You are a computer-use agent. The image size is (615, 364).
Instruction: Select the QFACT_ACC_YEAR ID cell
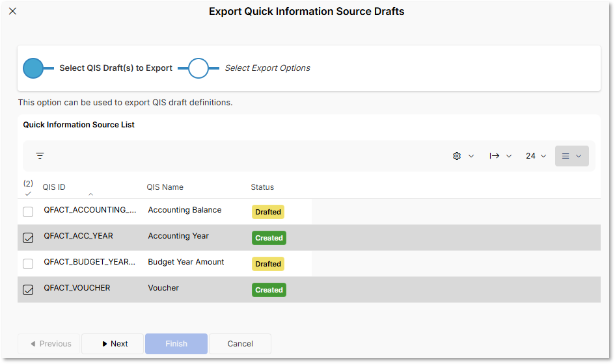pyautogui.click(x=78, y=235)
